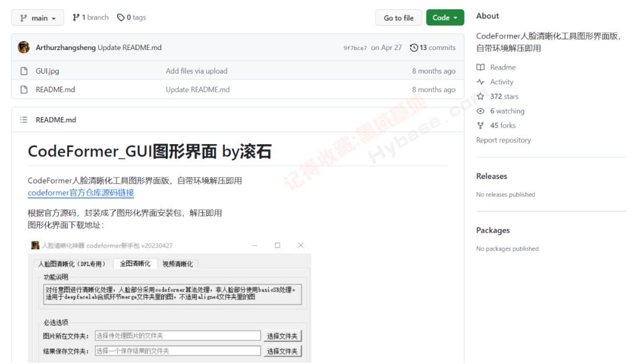Open the latest commit message 'Update README.md'
631x364 pixels.
130,48
